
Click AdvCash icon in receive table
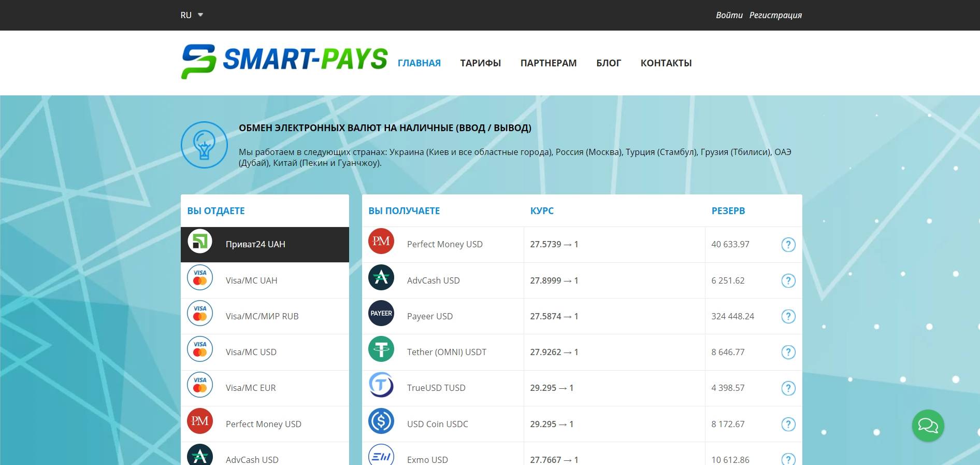(x=381, y=277)
